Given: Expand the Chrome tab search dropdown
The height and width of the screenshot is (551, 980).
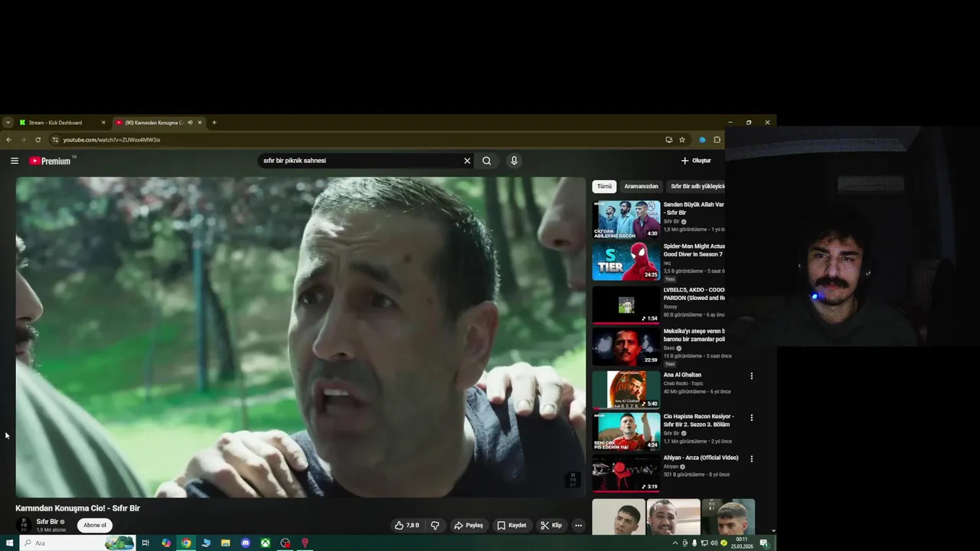Looking at the screenshot, I should (x=8, y=122).
